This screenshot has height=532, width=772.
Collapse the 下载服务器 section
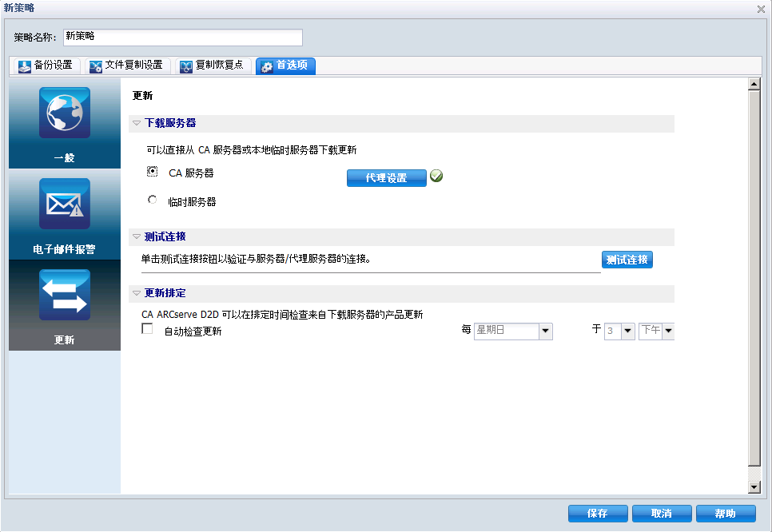(137, 124)
